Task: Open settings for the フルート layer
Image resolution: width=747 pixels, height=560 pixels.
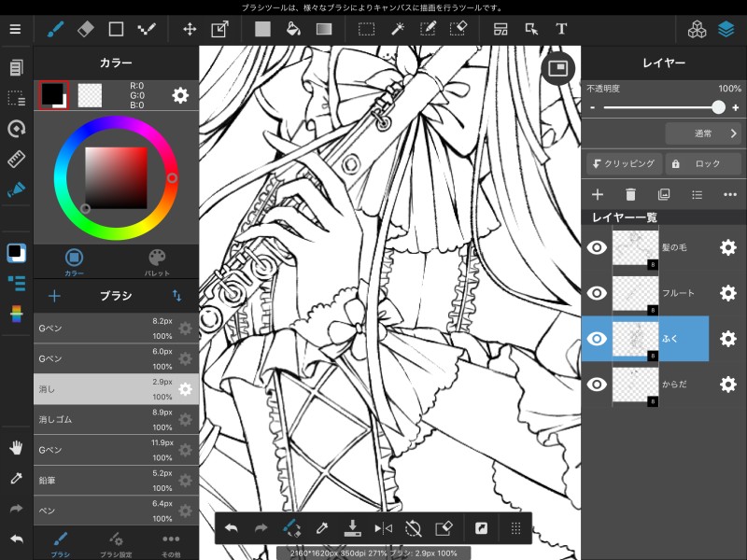Action: (728, 293)
